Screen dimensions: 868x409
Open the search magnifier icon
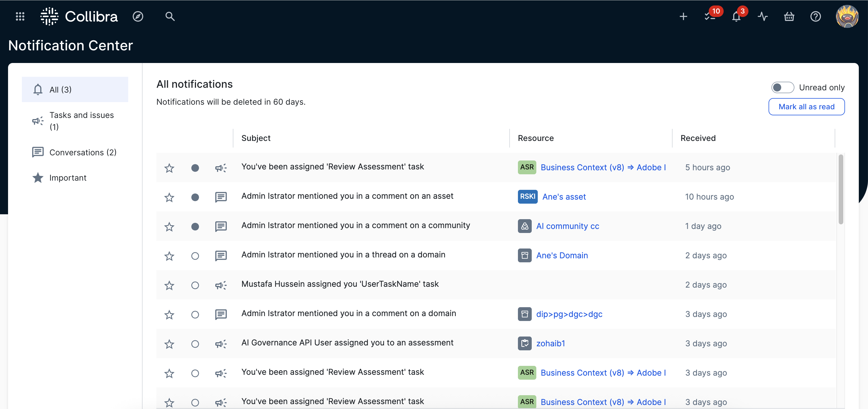[170, 16]
